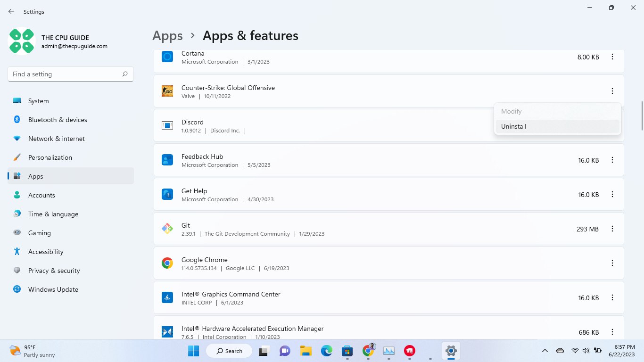Open the clock showing 6:57 PM

pyautogui.click(x=621, y=351)
